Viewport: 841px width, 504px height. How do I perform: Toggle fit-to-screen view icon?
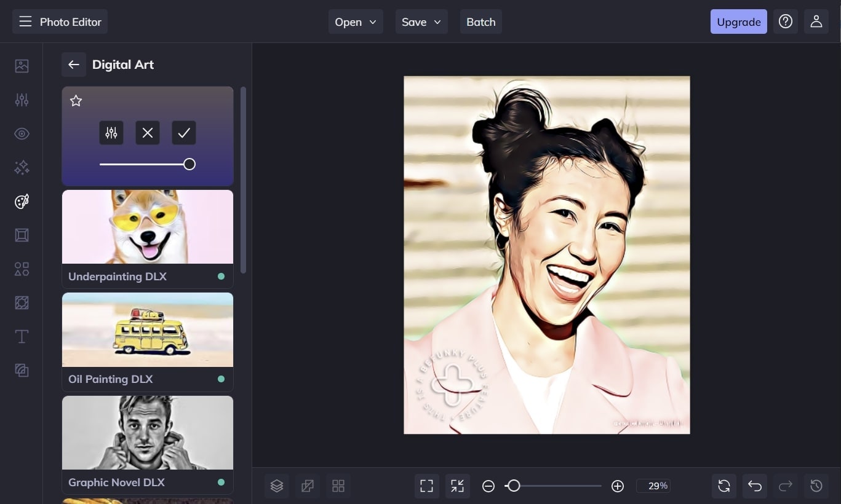[426, 486]
